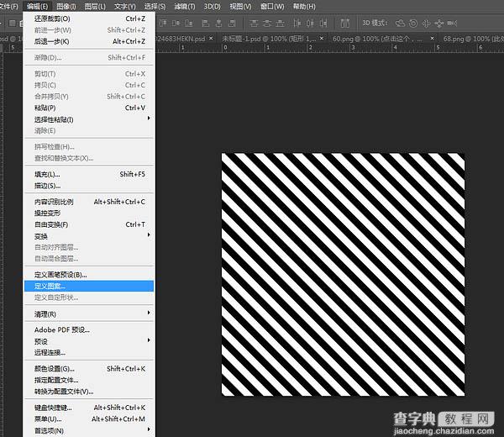504x437 pixels.
Task: Select the 3D slide mode icon
Action: (439, 24)
